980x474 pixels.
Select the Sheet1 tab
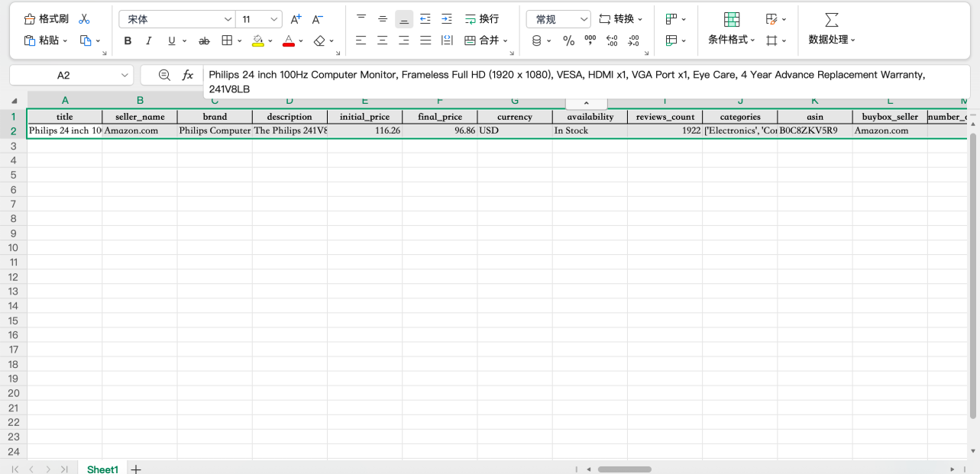102,469
